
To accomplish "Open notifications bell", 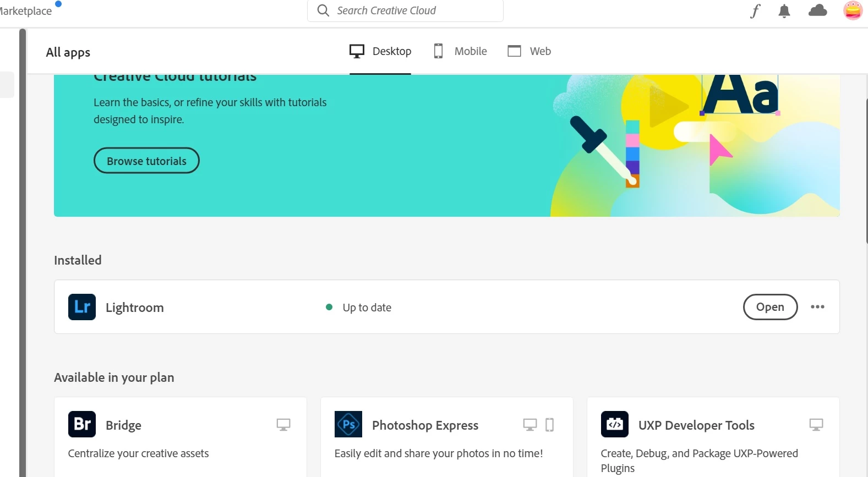I will click(x=784, y=11).
